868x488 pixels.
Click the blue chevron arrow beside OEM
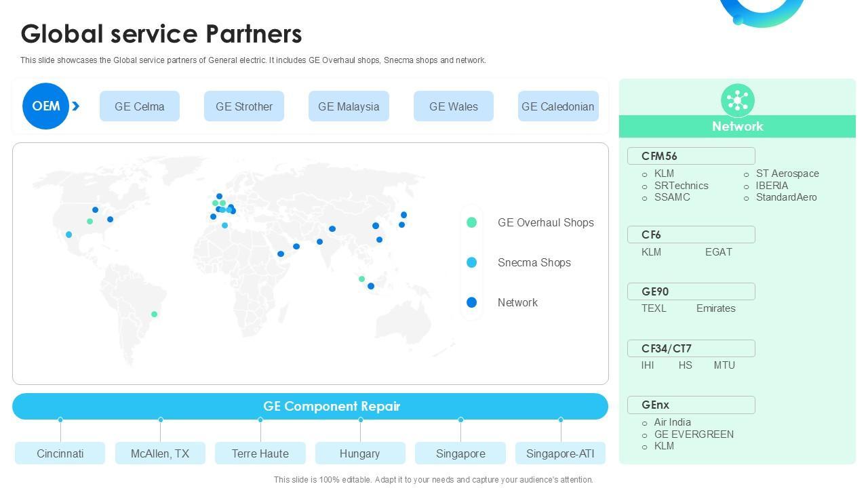tap(76, 106)
